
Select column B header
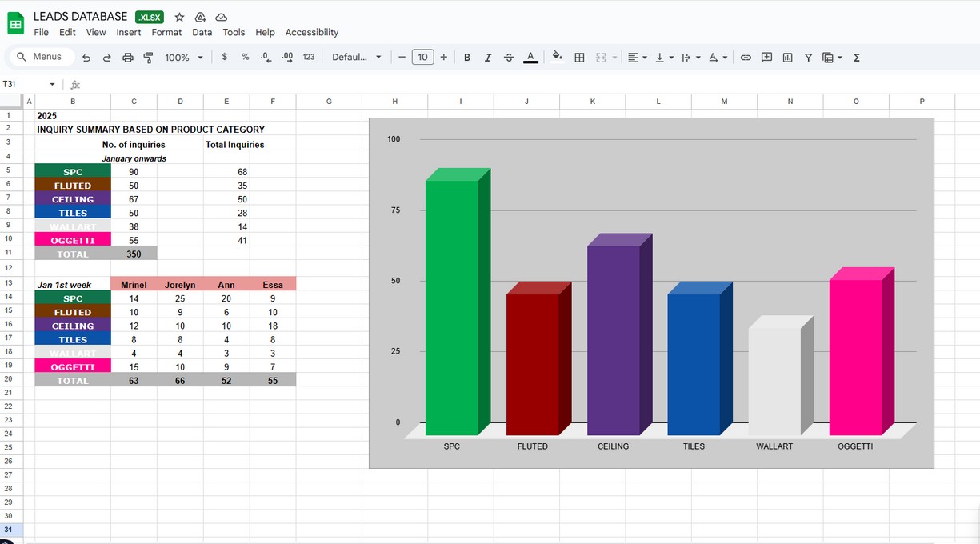click(73, 102)
